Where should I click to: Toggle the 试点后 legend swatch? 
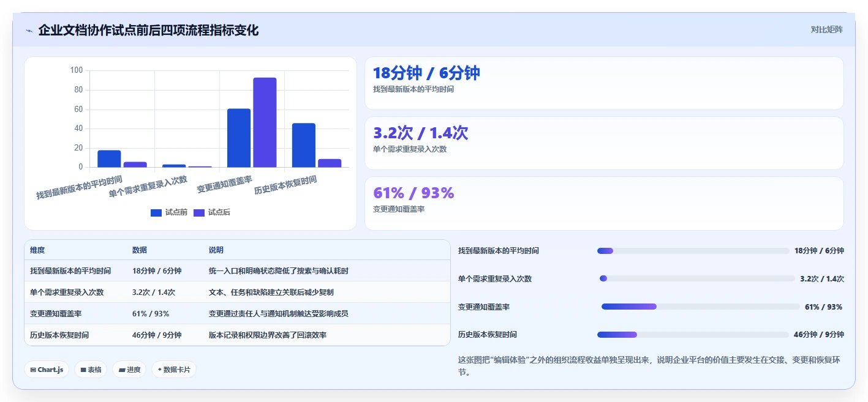click(x=199, y=212)
